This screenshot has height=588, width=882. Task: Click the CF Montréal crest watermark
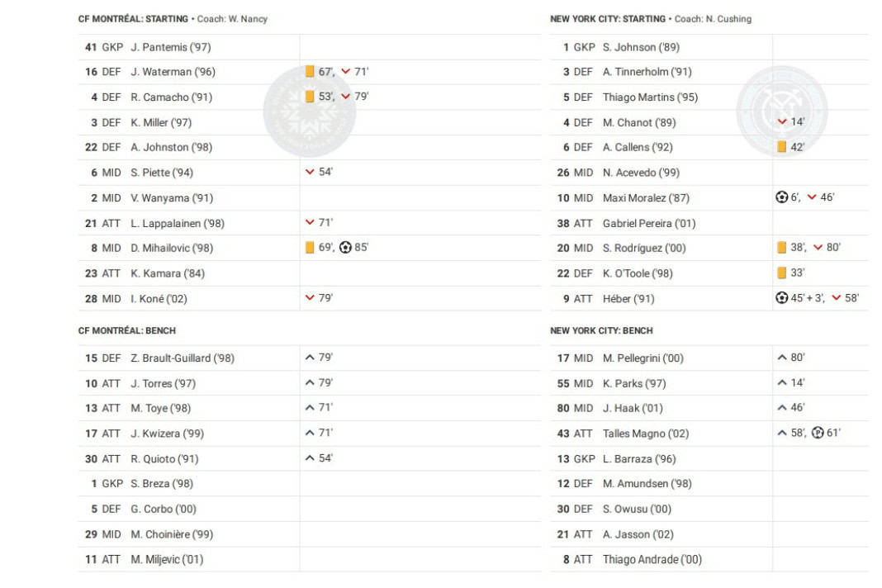pyautogui.click(x=310, y=111)
